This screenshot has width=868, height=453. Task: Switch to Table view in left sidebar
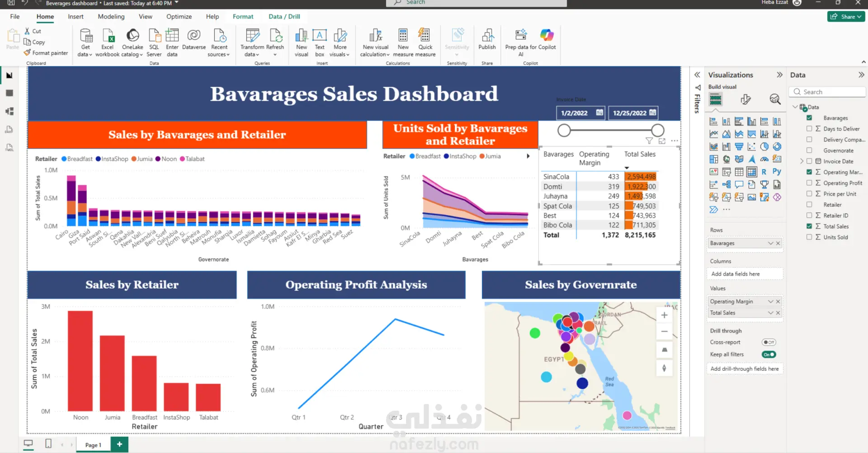click(x=9, y=93)
